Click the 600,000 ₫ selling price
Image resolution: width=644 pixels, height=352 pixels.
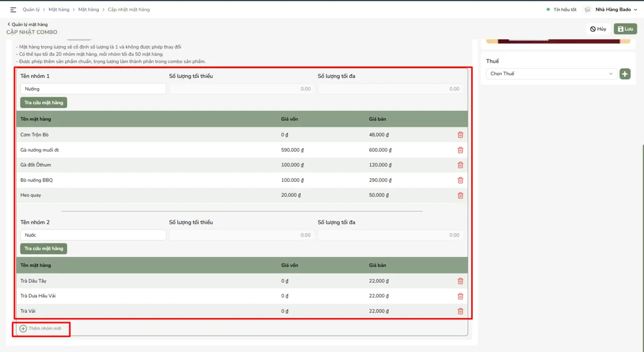pyautogui.click(x=380, y=150)
